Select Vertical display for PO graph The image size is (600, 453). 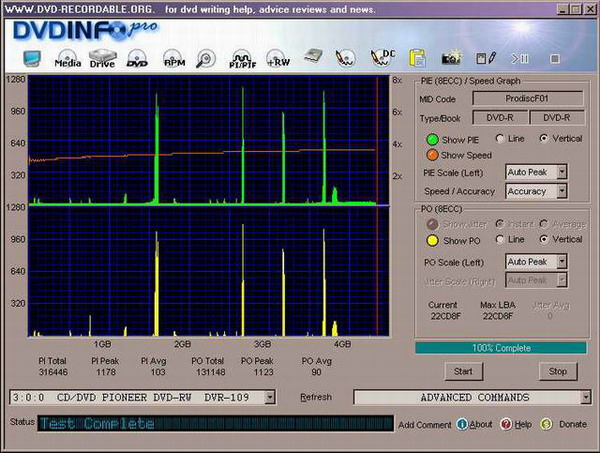tap(543, 240)
